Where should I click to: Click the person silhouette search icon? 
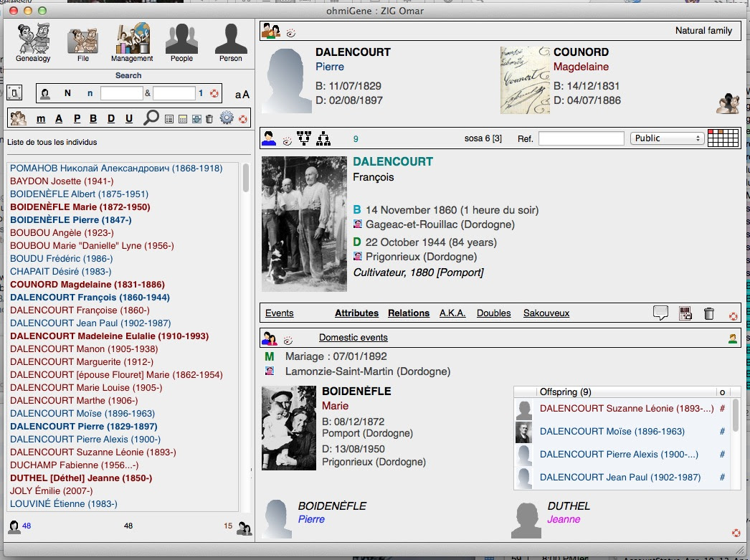pyautogui.click(x=45, y=94)
